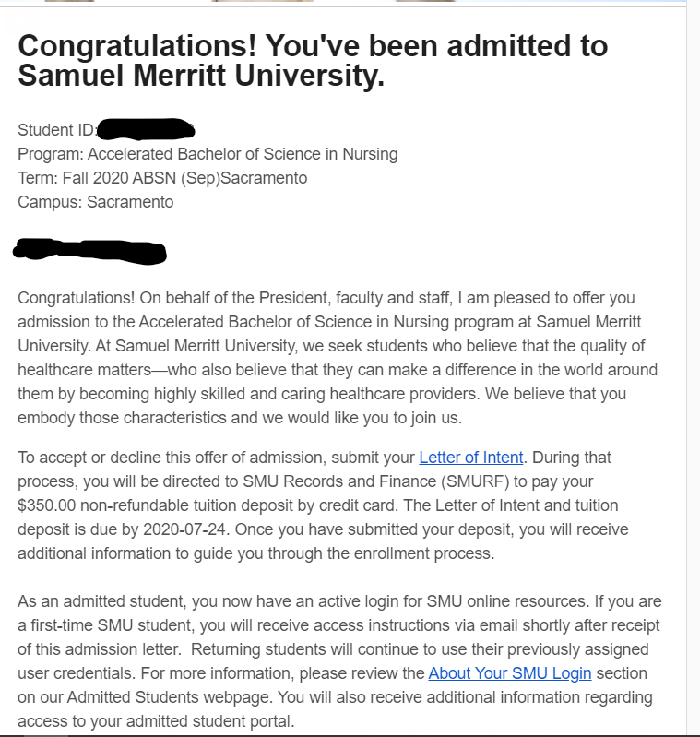Open the About Your SMU Login link
The width and height of the screenshot is (700, 737).
point(509,673)
